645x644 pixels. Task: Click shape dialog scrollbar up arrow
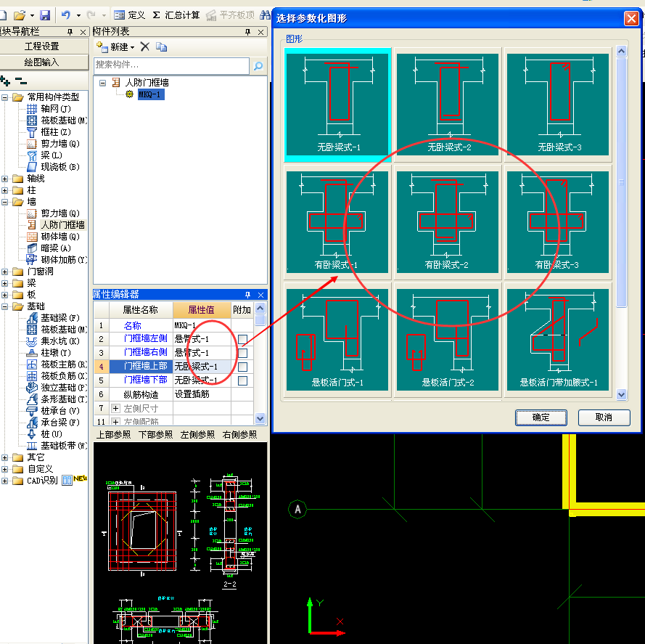pos(621,52)
